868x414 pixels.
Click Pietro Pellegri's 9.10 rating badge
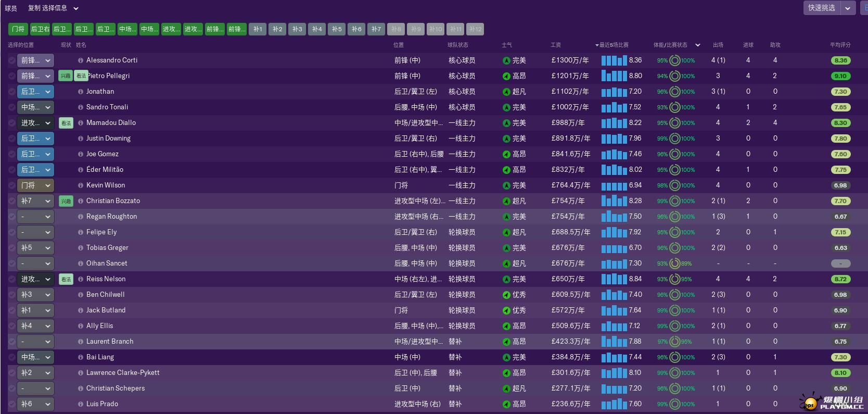(x=840, y=76)
